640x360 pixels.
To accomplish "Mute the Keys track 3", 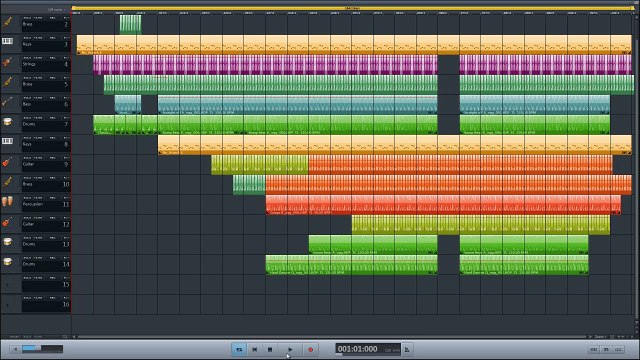I will pyautogui.click(x=38, y=38).
